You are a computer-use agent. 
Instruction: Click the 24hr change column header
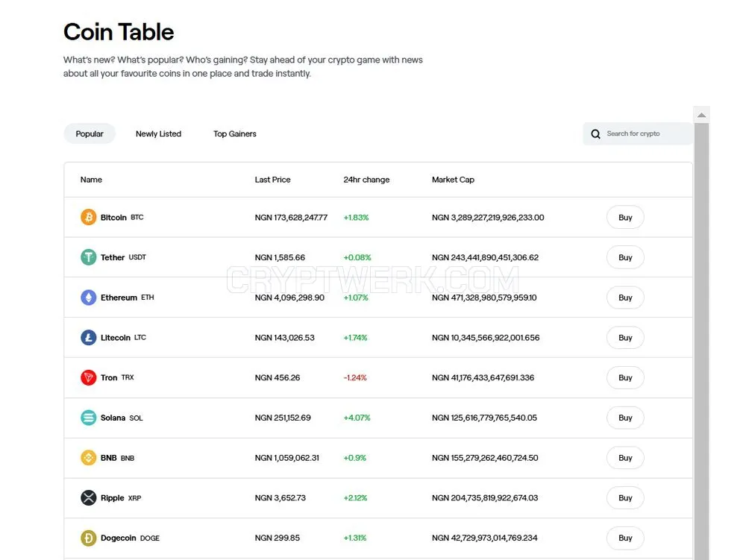(x=366, y=180)
